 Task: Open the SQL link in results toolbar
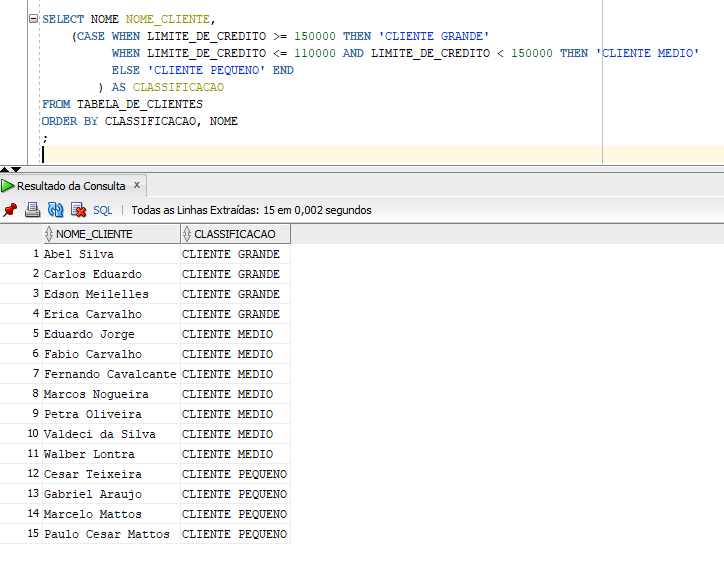point(103,210)
